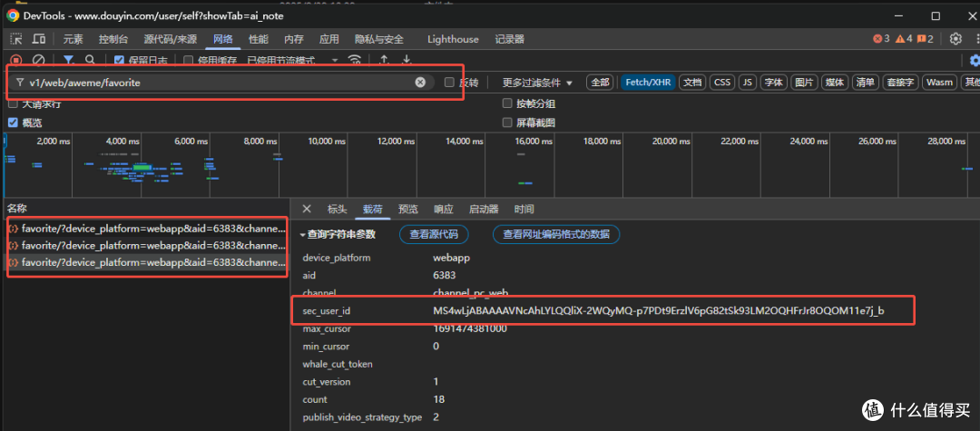Show the 2 issues indicator

pos(926,39)
